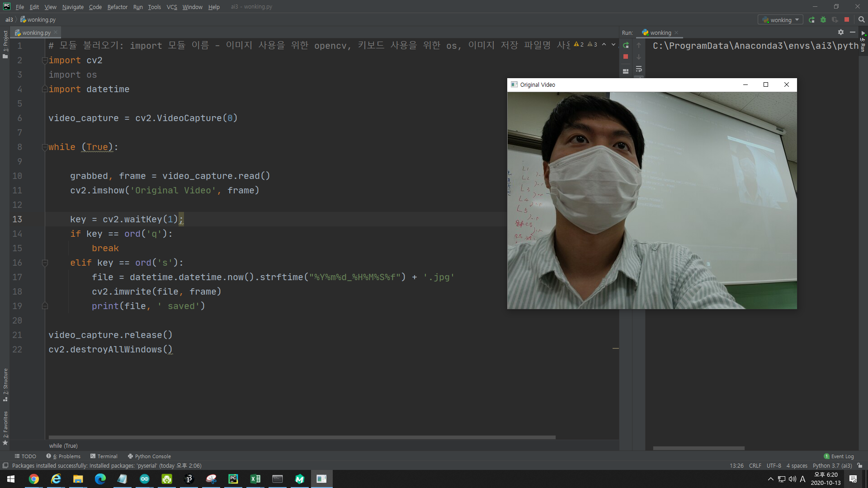Toggle the Project tool window
Screen dimensions: 868x488
(x=5, y=44)
